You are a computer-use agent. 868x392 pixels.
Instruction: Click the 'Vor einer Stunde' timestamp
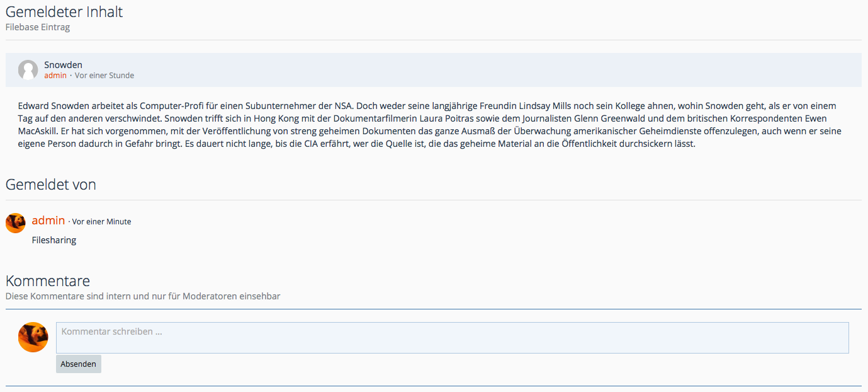tap(104, 76)
